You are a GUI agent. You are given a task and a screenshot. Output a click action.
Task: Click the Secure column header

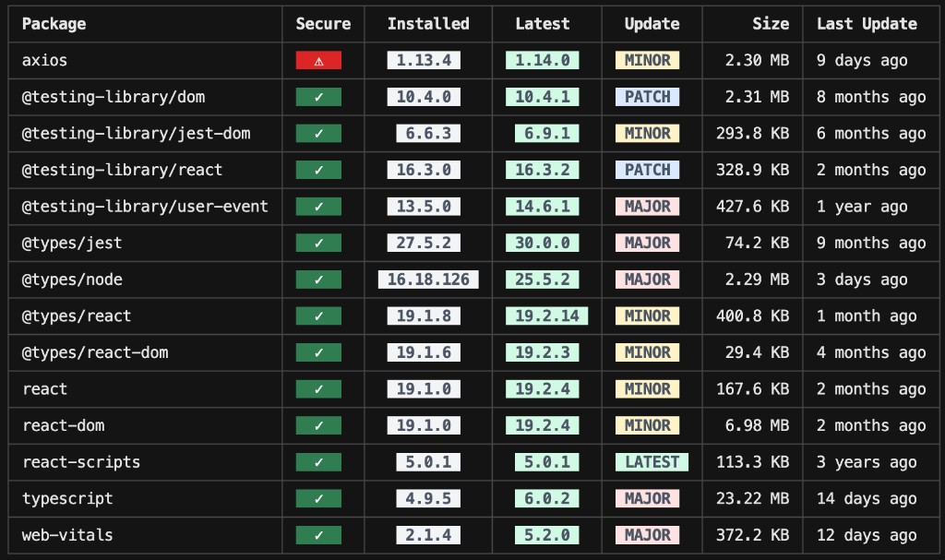pos(323,24)
